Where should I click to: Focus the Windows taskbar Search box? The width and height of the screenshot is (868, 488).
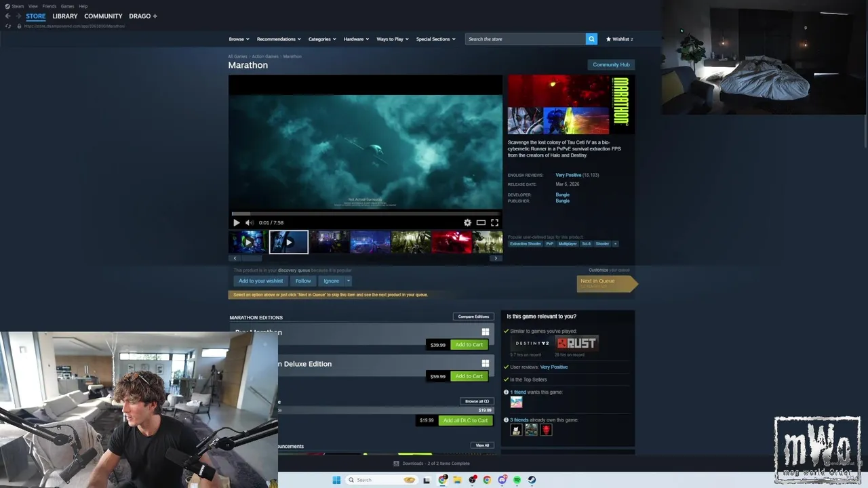(x=382, y=480)
